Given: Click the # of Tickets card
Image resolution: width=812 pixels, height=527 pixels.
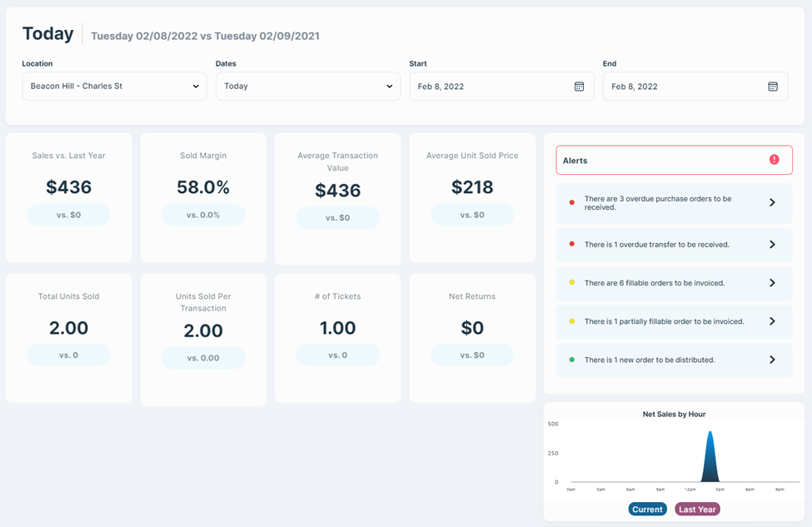Looking at the screenshot, I should [x=337, y=338].
